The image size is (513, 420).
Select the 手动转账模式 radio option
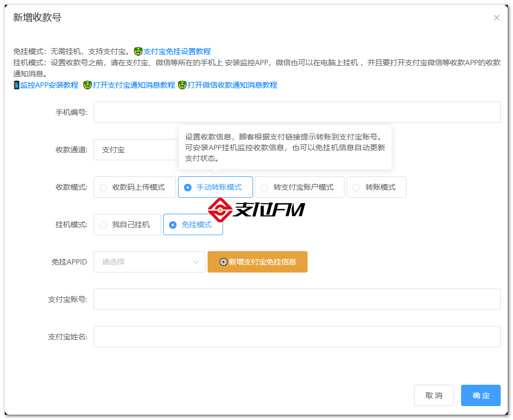click(215, 187)
